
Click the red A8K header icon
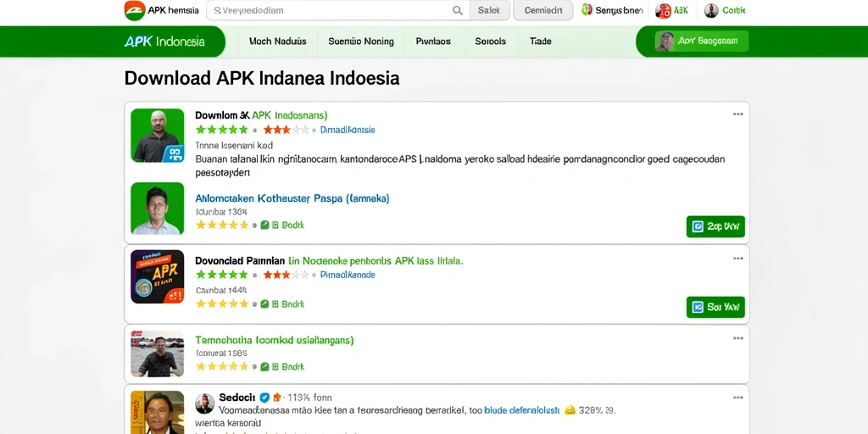click(663, 10)
